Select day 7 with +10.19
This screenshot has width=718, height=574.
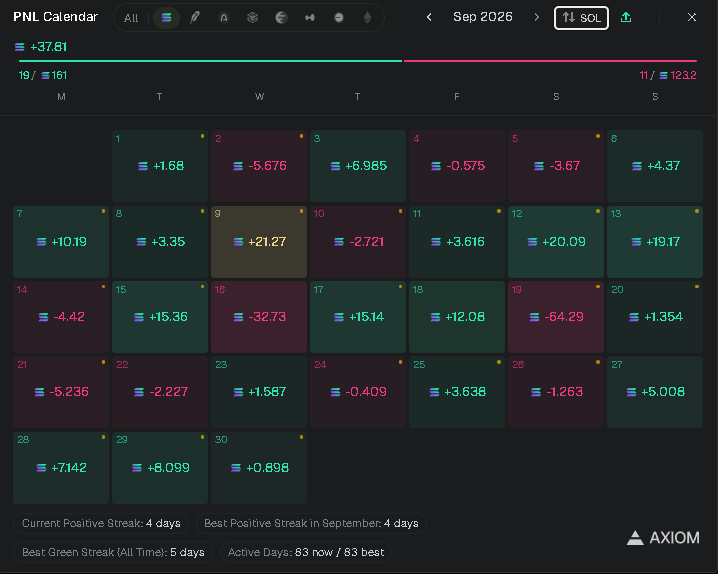coord(61,242)
